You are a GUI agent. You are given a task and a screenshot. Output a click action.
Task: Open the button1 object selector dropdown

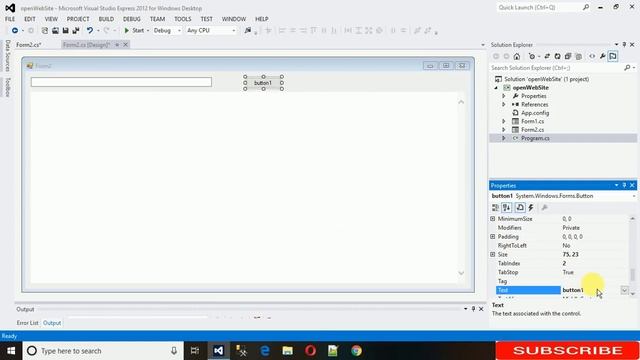coord(633,196)
